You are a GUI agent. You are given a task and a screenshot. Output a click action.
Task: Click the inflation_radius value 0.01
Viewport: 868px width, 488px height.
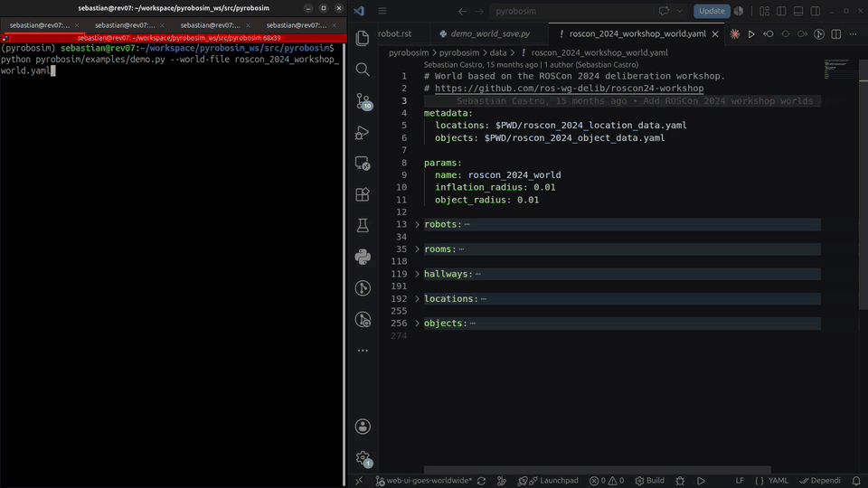click(x=544, y=187)
